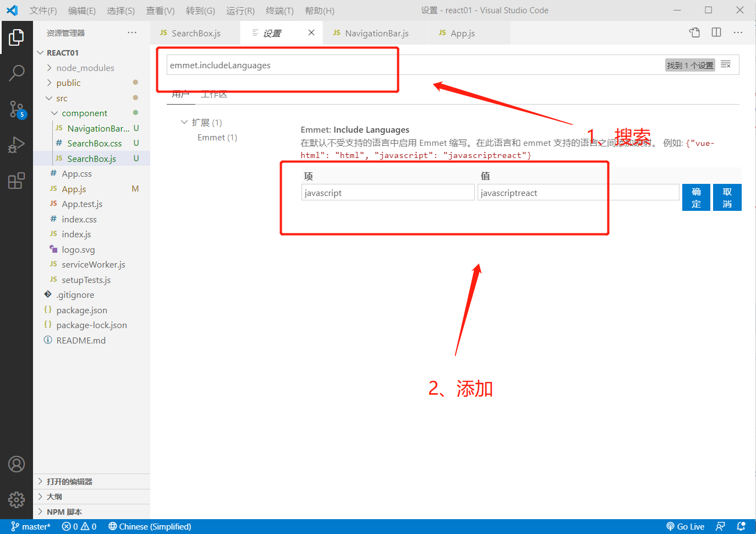Cancel item with 取消 button
Viewport: 756px width, 534px height.
point(727,197)
